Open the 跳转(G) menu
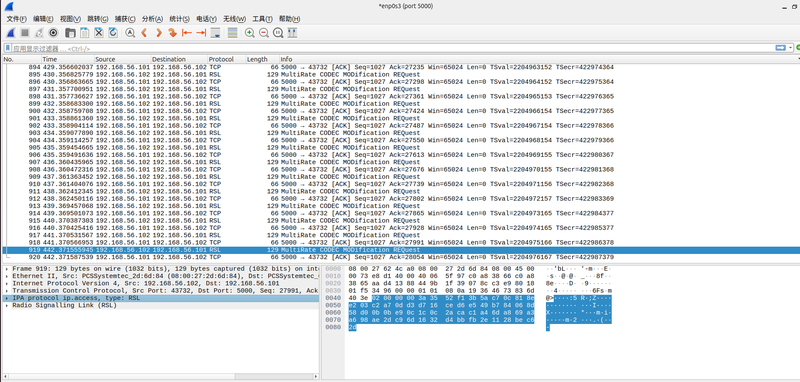 coord(97,19)
